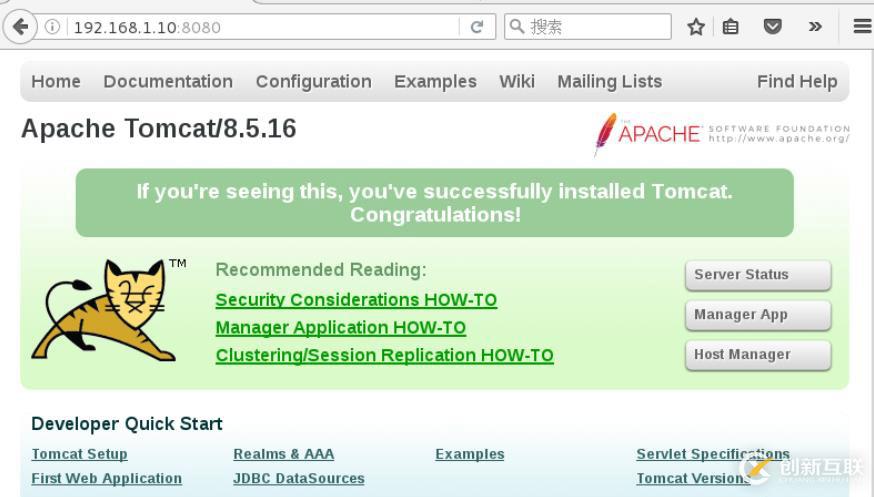Bookmark this page with the star icon

pyautogui.click(x=696, y=27)
